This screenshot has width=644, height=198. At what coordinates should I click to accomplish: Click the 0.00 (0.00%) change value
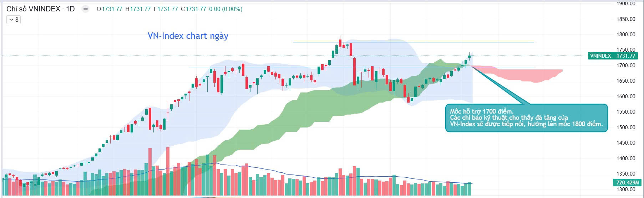tap(226, 9)
